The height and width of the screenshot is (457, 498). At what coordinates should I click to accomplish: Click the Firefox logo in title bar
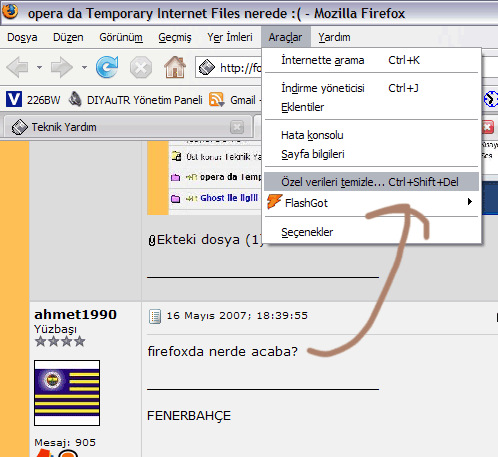10,11
